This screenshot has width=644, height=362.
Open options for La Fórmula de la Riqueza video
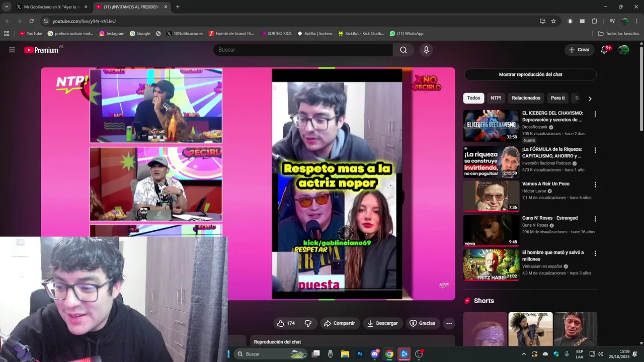[x=595, y=150]
